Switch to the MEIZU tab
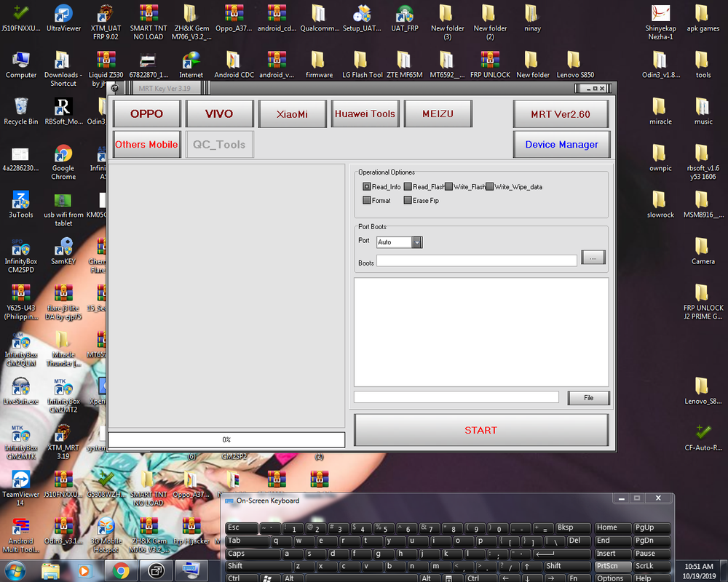Screen dimensions: 728x582 point(438,113)
